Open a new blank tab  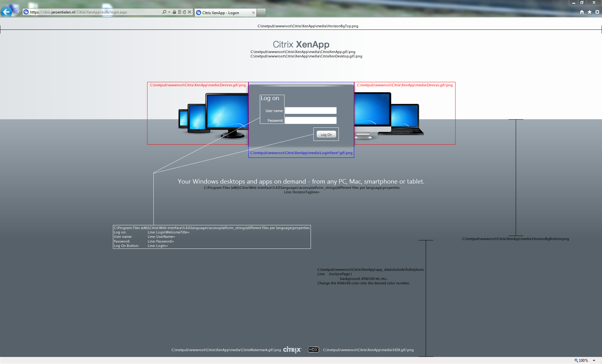click(x=261, y=13)
